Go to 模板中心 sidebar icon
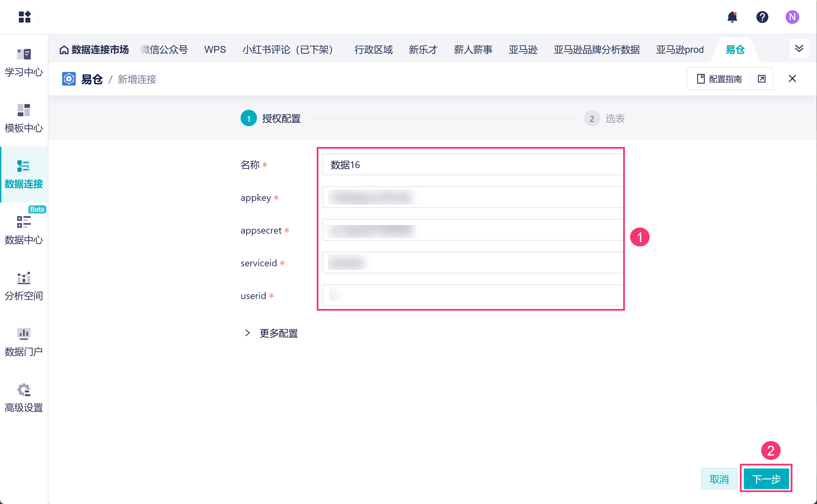817x504 pixels. 24,118
